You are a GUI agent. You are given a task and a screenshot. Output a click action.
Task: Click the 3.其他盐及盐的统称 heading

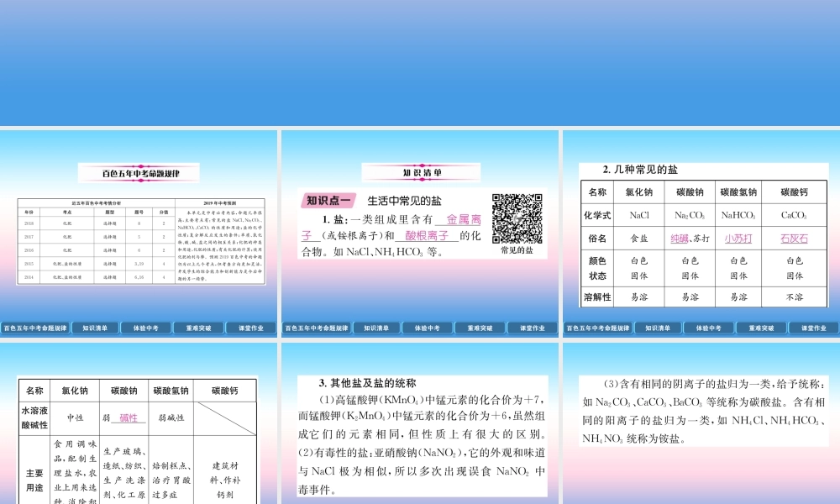368,383
